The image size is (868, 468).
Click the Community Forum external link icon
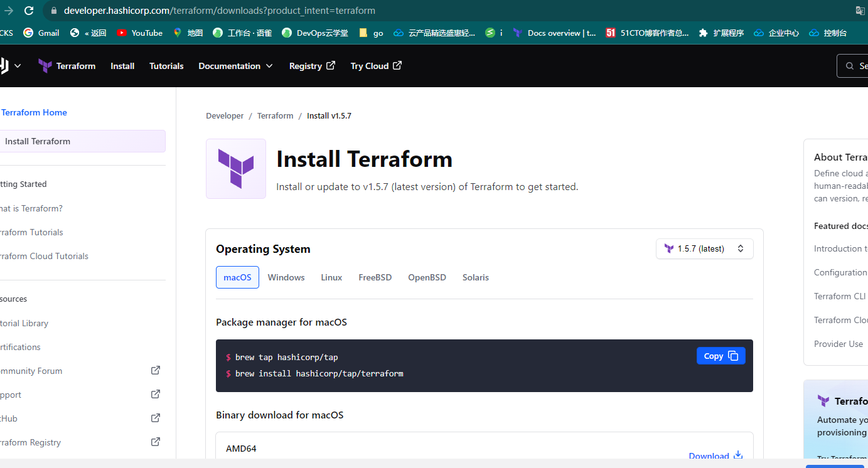coord(155,370)
